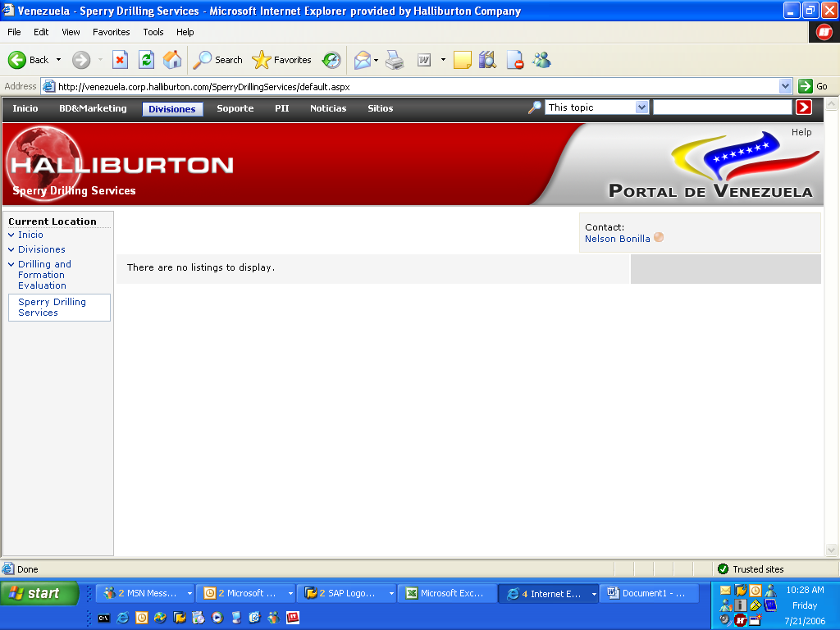Click the Halliburton logo in the banner
The width and height of the screenshot is (840, 630).
(x=121, y=164)
